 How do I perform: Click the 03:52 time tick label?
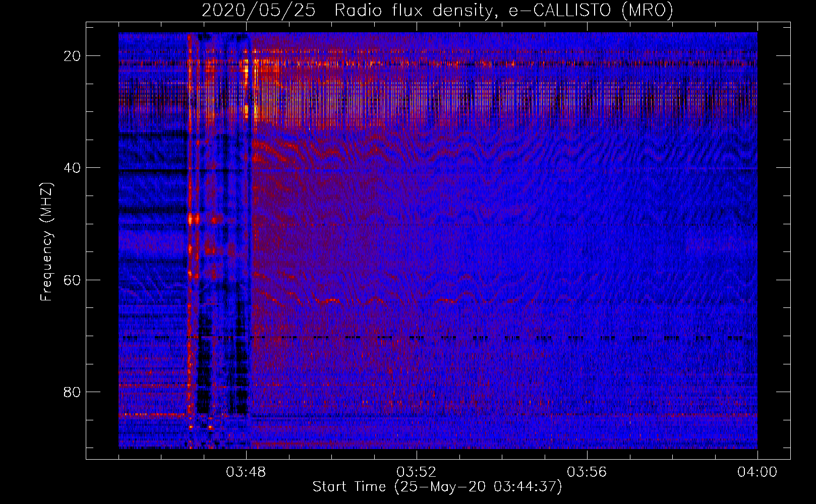pyautogui.click(x=417, y=472)
